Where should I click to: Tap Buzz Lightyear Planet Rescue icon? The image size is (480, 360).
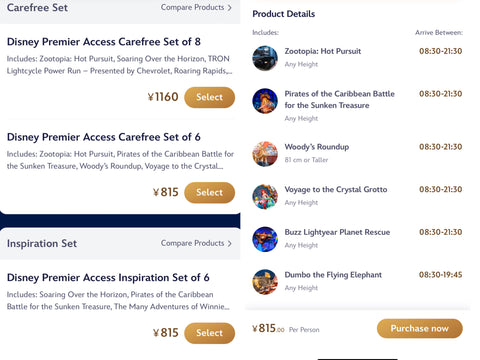[265, 239]
